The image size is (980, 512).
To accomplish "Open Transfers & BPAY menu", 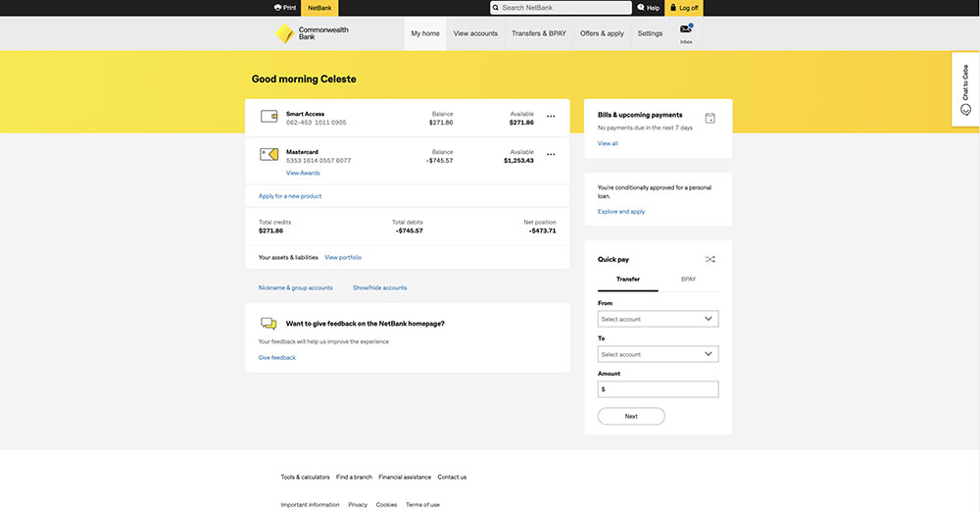I will click(539, 33).
